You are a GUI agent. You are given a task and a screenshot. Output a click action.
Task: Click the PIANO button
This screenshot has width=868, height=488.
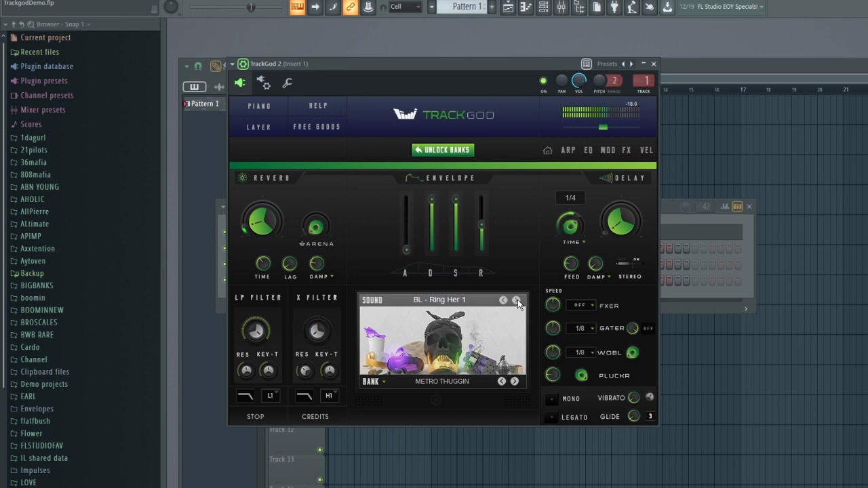click(x=259, y=106)
